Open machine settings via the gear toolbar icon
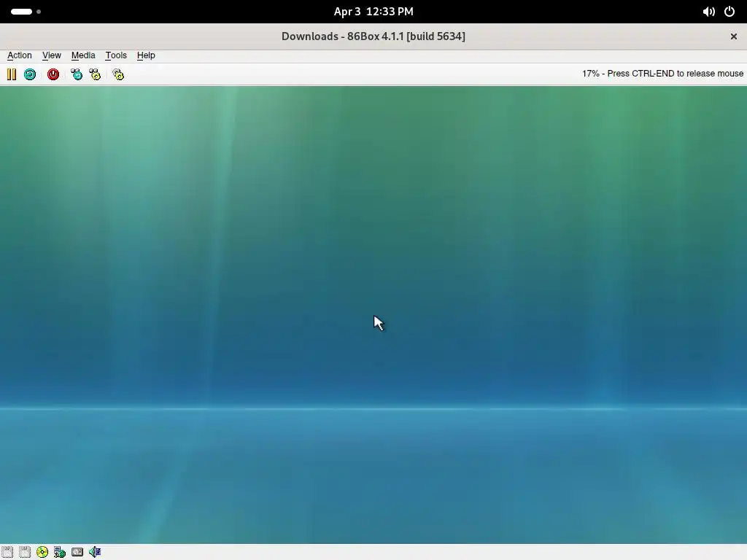 click(x=118, y=74)
